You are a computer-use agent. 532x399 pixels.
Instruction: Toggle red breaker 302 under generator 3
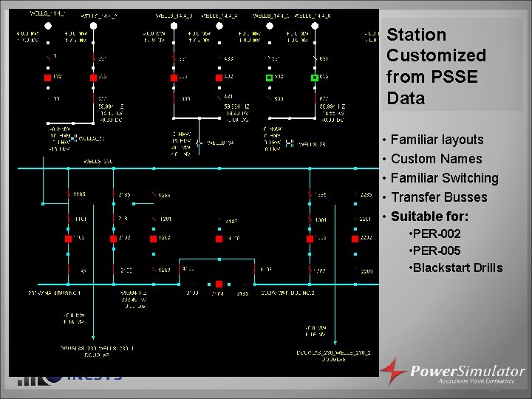(x=174, y=78)
